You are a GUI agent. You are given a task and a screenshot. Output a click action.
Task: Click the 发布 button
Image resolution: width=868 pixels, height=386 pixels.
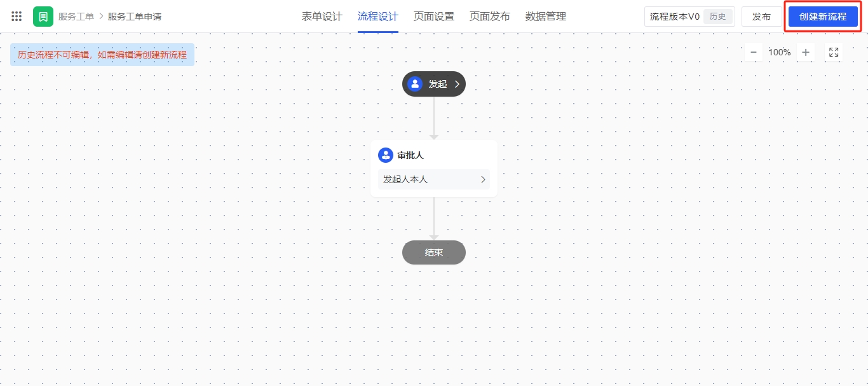tap(762, 17)
